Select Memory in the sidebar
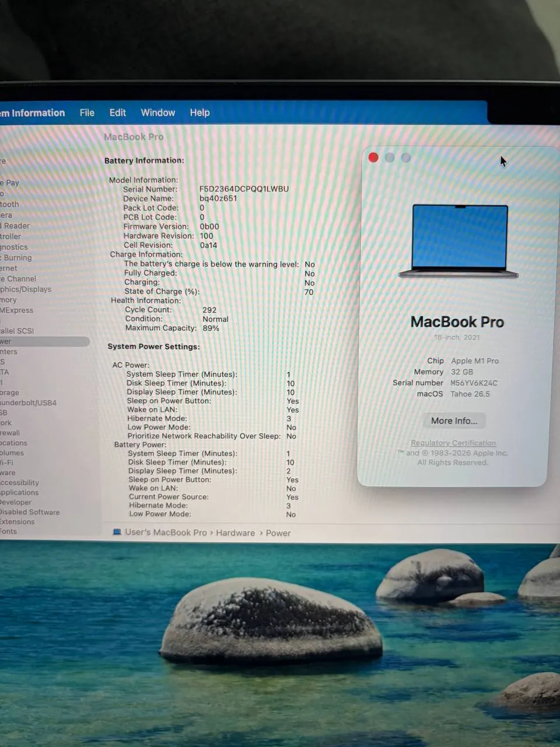Image resolution: width=560 pixels, height=747 pixels. (9, 300)
